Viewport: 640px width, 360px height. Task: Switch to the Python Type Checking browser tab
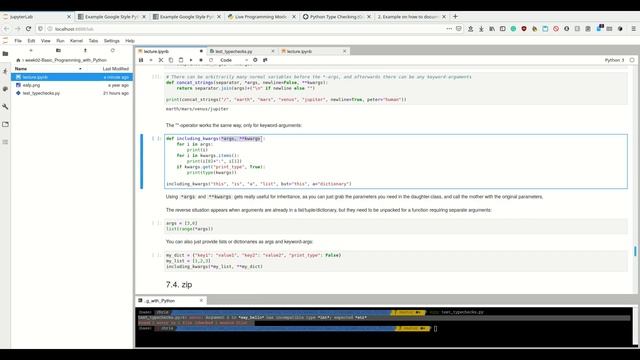pyautogui.click(x=337, y=17)
